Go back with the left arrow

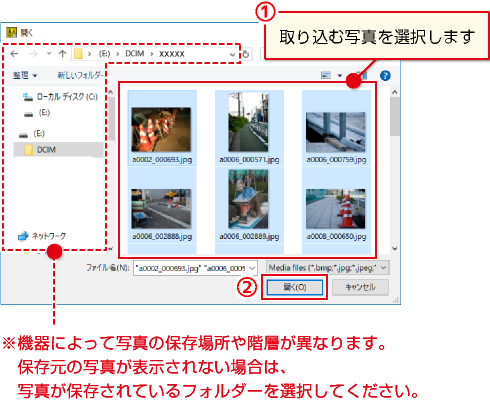pyautogui.click(x=14, y=54)
